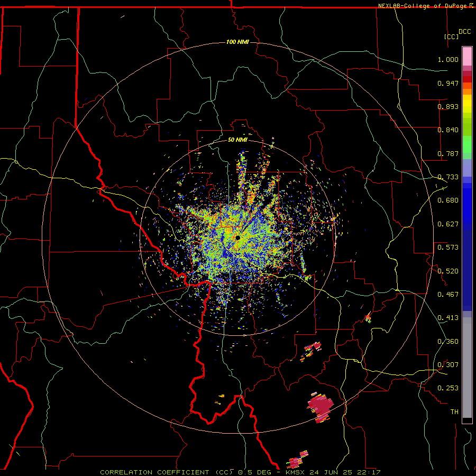Image resolution: width=476 pixels, height=476 pixels.
Task: Click the 50 NMI range ring label
Action: point(237,140)
